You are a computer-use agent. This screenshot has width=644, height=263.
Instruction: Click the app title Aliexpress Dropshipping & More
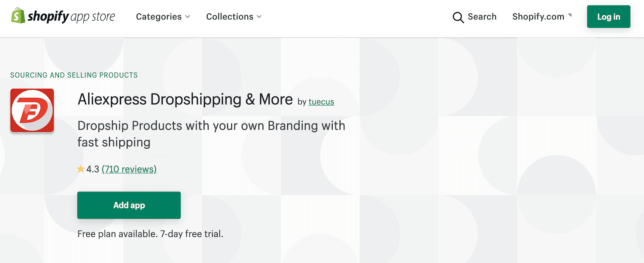coord(185,99)
